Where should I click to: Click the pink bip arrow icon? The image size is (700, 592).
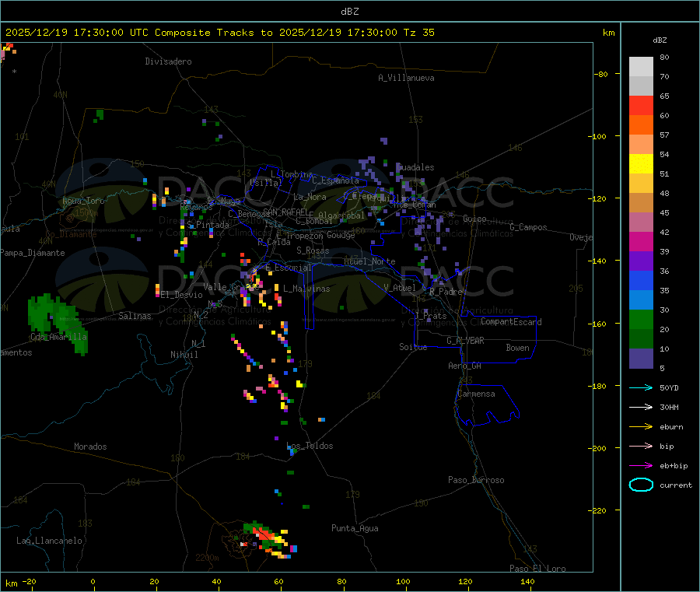[x=641, y=446]
